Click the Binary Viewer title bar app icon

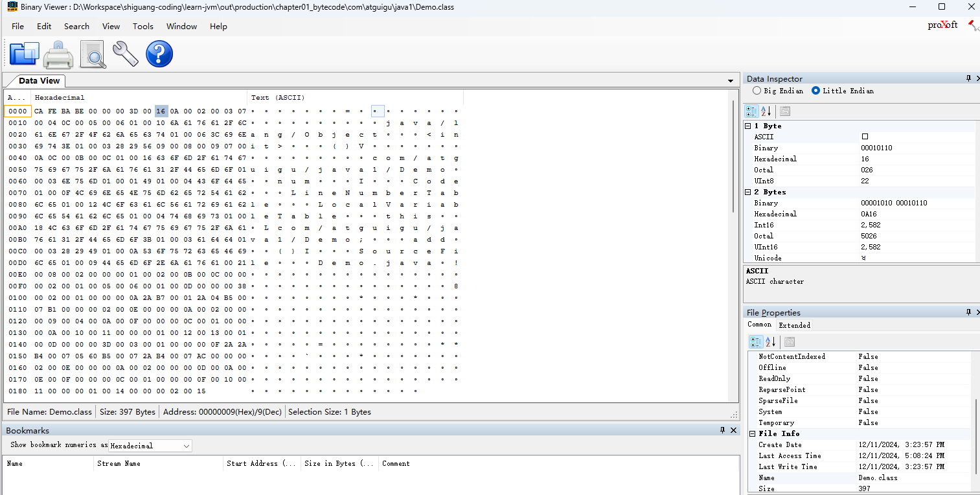(x=12, y=6)
